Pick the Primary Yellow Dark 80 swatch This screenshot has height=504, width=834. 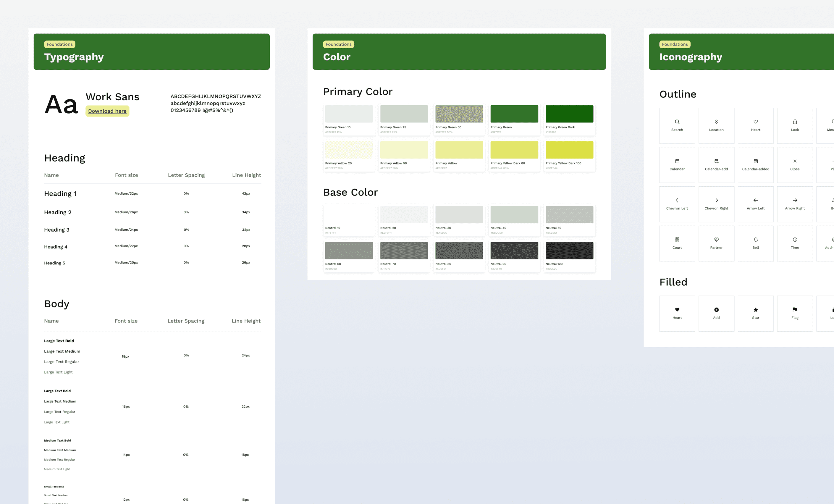514,150
